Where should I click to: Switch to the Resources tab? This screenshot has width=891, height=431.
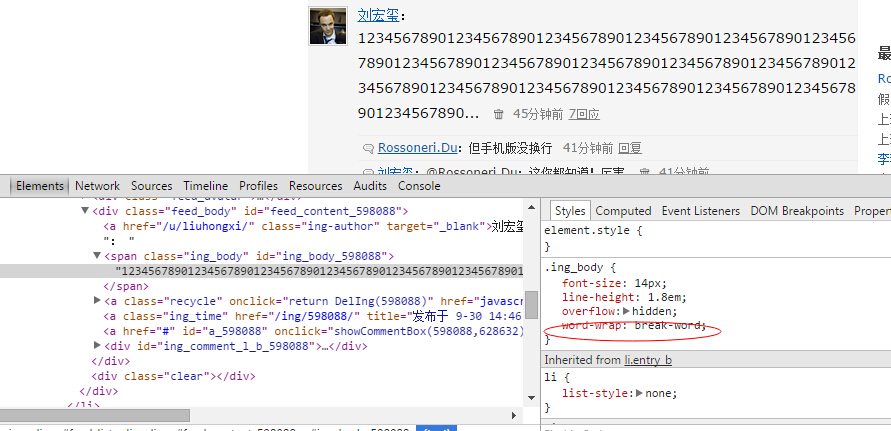click(315, 186)
